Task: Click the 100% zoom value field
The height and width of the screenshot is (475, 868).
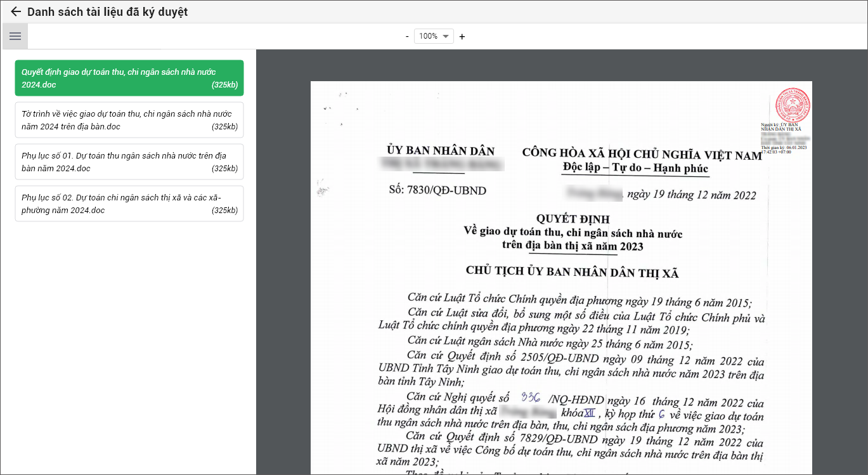Action: pos(429,36)
